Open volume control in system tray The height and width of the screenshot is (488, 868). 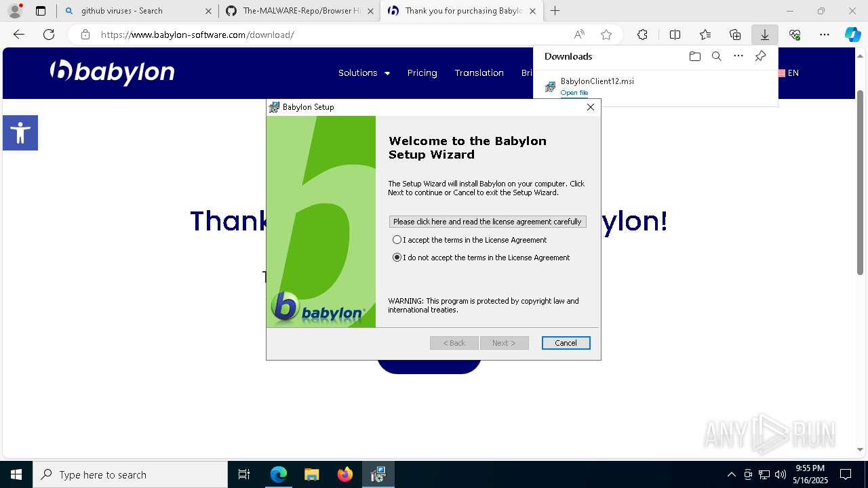pyautogui.click(x=781, y=474)
